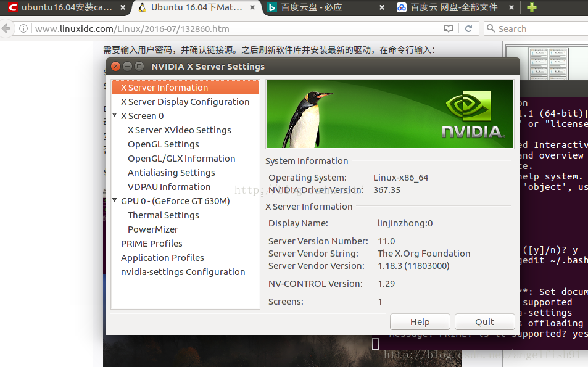Click the search magnifier icon
Screen dimensions: 588x367
(491, 28)
